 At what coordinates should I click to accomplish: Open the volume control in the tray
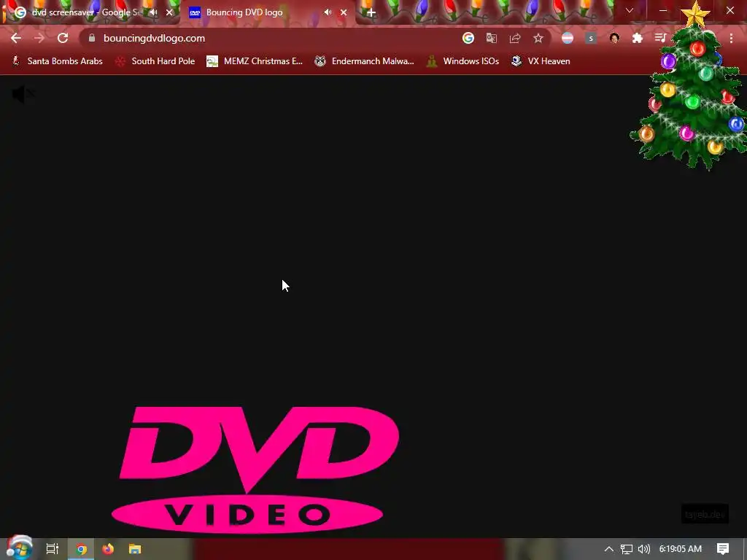(644, 549)
